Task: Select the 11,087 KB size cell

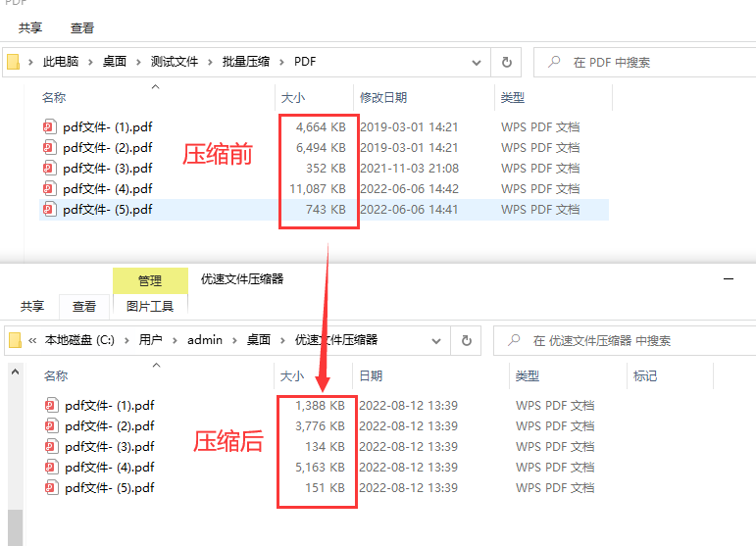Action: 318,189
